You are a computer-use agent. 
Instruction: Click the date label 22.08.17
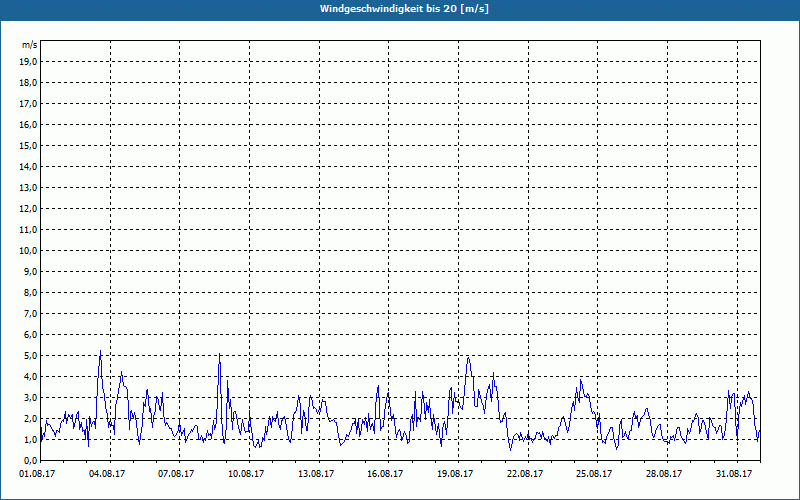pos(525,474)
